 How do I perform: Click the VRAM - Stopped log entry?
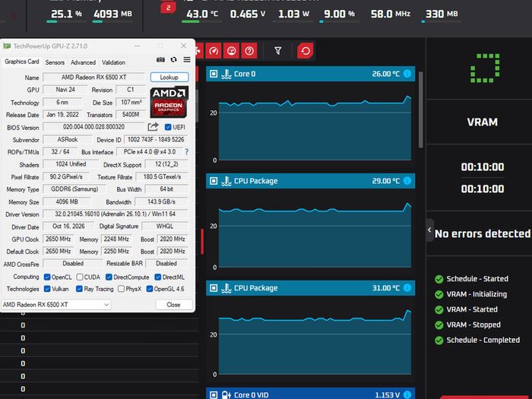pyautogui.click(x=473, y=325)
